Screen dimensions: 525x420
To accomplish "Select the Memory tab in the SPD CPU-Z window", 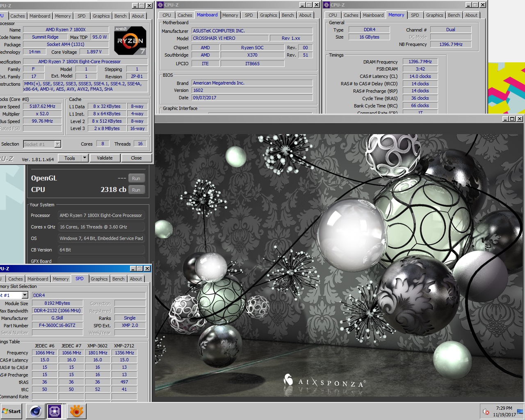I will [x=61, y=279].
